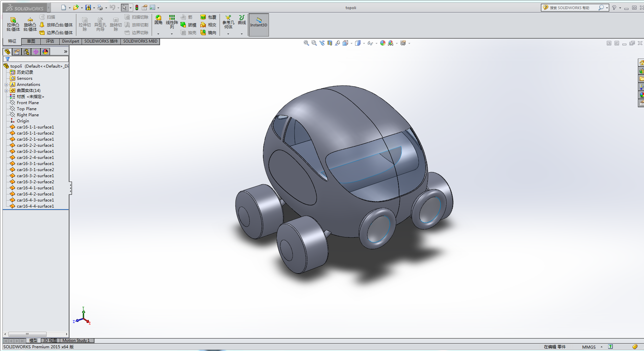Viewport: 644px width, 351px height.
Task: Open the Motion Study 1 tab
Action: pyautogui.click(x=76, y=341)
